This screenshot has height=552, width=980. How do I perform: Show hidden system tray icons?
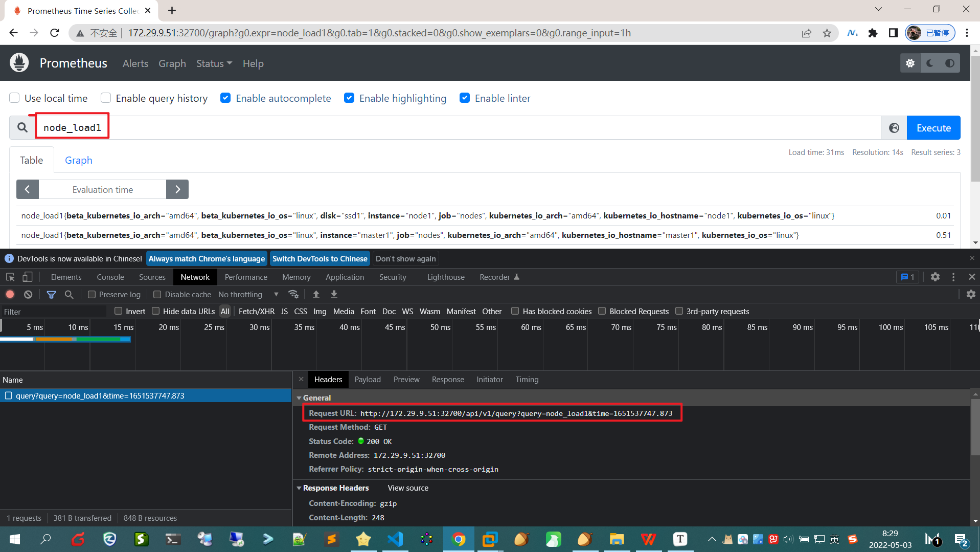(x=712, y=539)
